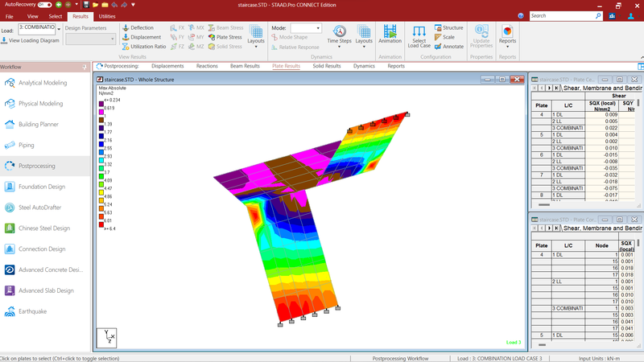Open the File menu

coord(10,16)
